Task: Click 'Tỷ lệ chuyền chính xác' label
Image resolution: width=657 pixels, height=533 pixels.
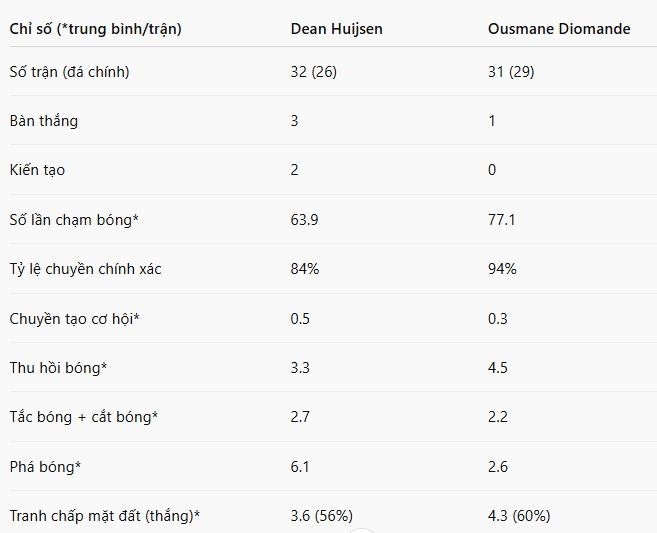Action: click(85, 269)
